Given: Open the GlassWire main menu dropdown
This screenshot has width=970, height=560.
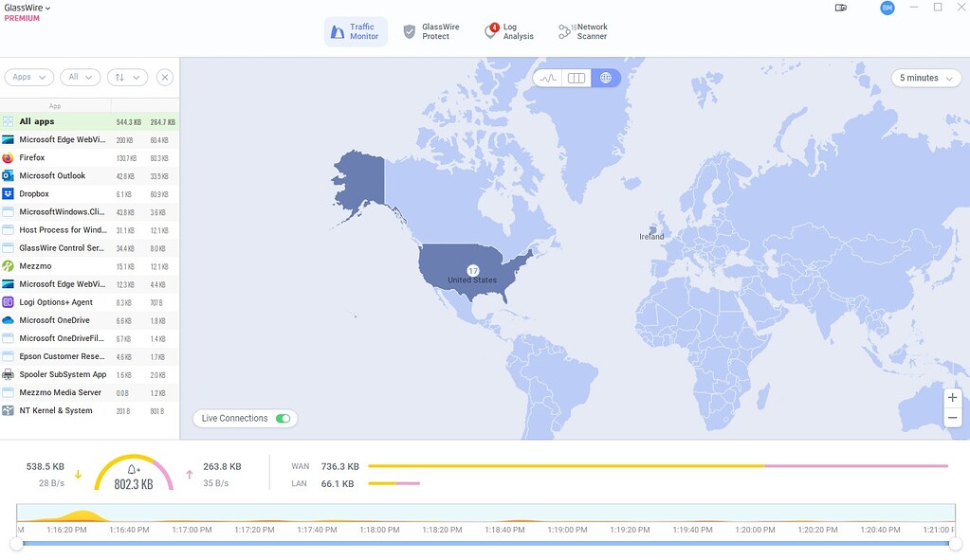Looking at the screenshot, I should (27, 8).
